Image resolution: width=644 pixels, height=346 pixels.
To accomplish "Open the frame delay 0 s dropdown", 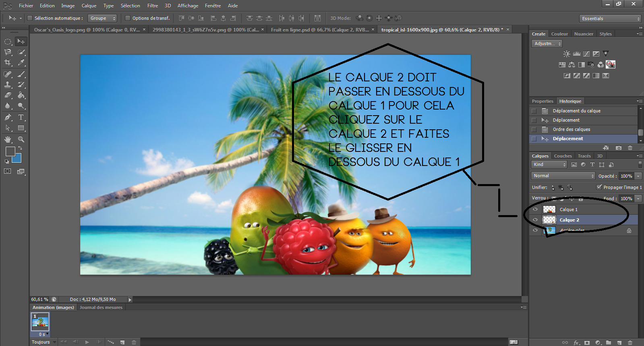I will tap(43, 334).
